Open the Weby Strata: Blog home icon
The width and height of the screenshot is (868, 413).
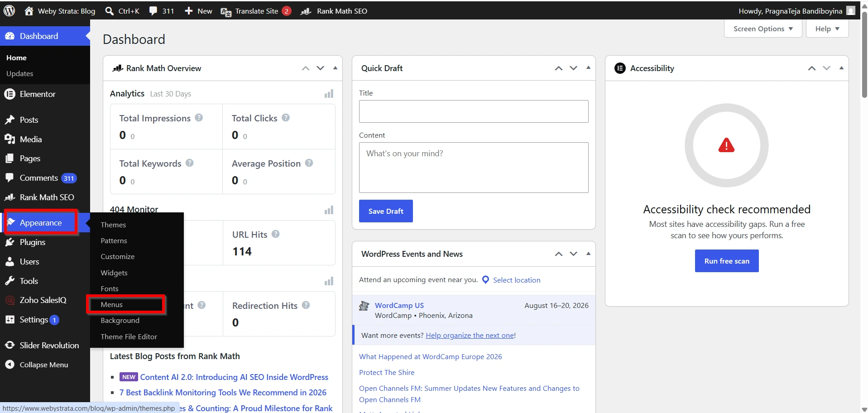pyautogui.click(x=29, y=11)
